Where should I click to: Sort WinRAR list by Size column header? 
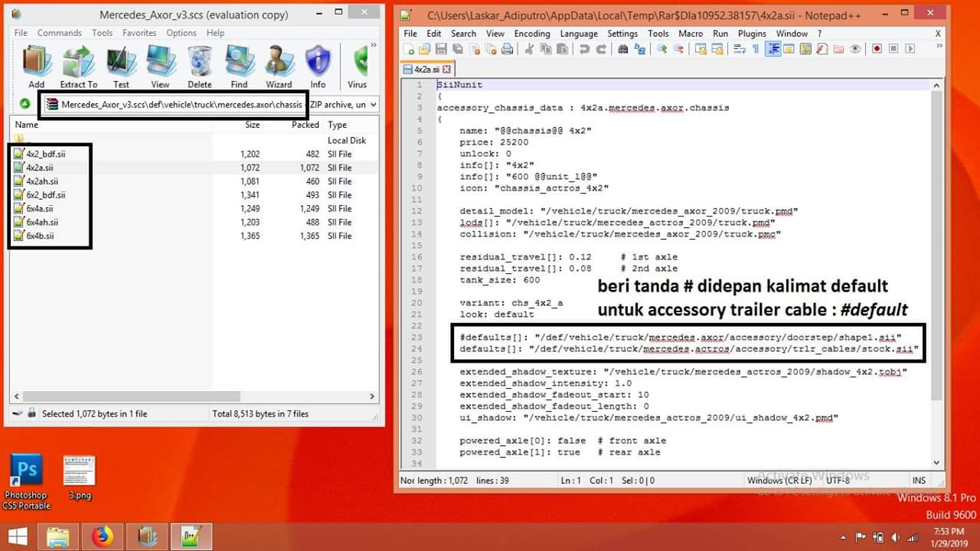pos(253,125)
